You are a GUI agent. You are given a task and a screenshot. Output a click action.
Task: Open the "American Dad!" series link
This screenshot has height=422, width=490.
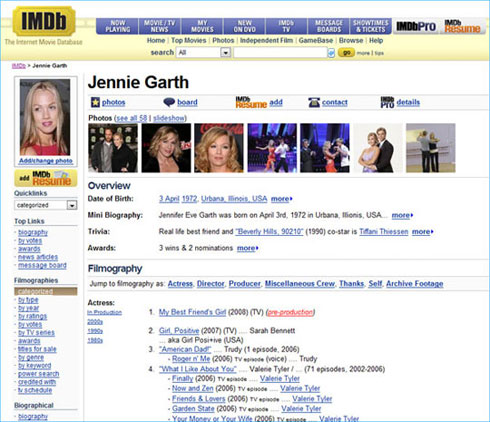[x=185, y=349]
